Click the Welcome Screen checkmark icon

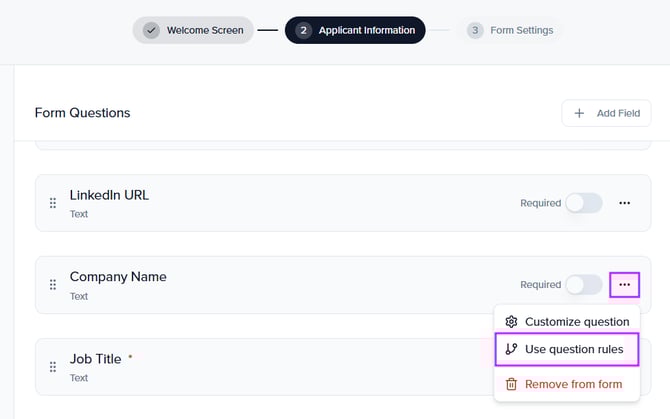(152, 30)
